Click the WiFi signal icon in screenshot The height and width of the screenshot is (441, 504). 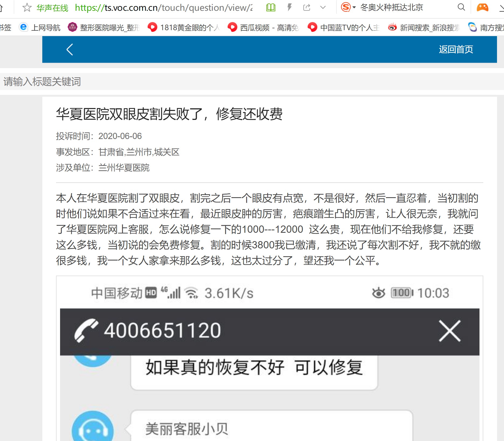click(x=192, y=293)
